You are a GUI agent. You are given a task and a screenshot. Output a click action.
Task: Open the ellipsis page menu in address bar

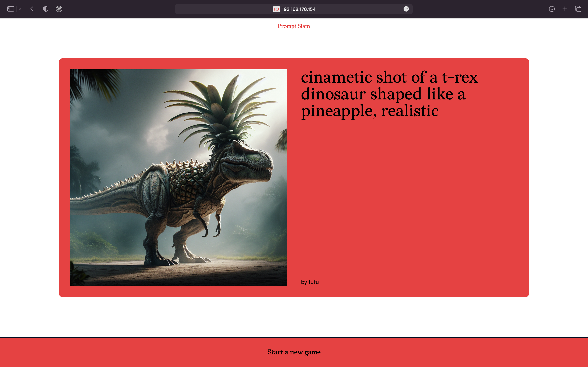click(x=406, y=9)
